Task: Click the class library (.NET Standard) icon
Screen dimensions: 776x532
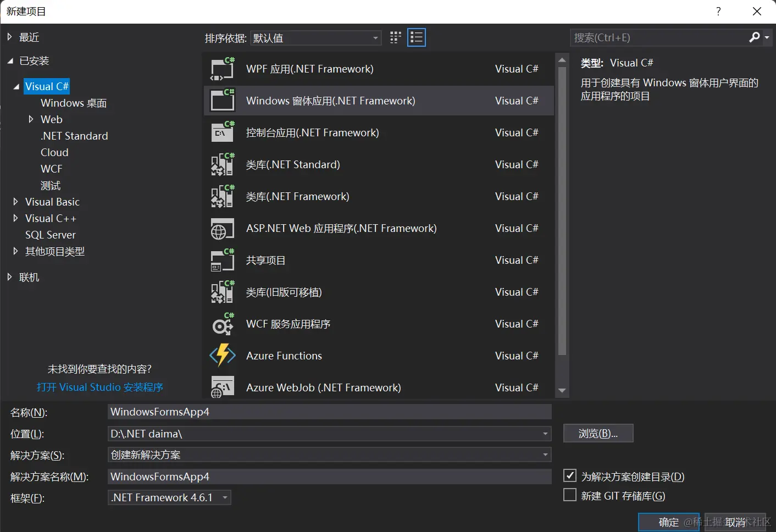Action: pyautogui.click(x=223, y=164)
